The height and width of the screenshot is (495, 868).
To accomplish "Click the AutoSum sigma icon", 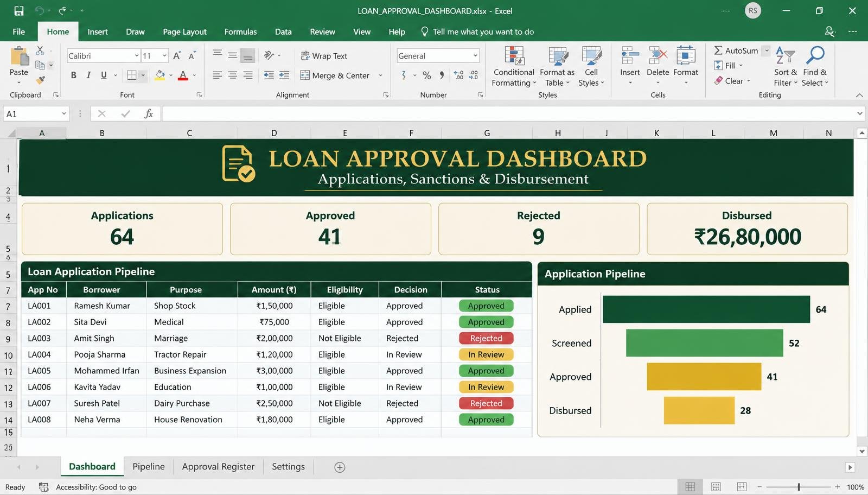I will [718, 50].
